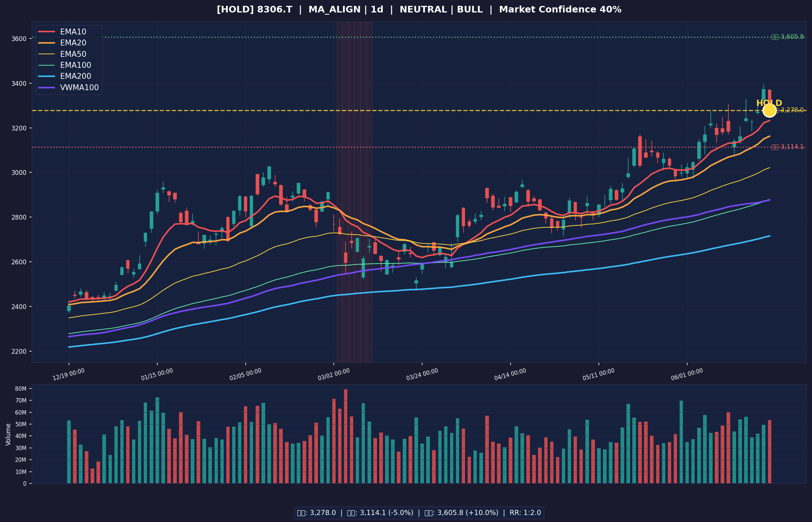The width and height of the screenshot is (812, 522).
Task: Click the green 3,605.8 target price label
Action: coord(787,37)
